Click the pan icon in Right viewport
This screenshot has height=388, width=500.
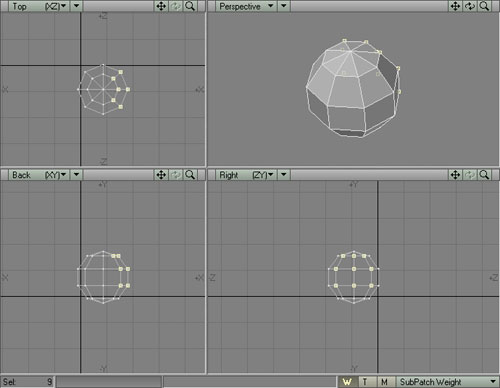(455, 175)
